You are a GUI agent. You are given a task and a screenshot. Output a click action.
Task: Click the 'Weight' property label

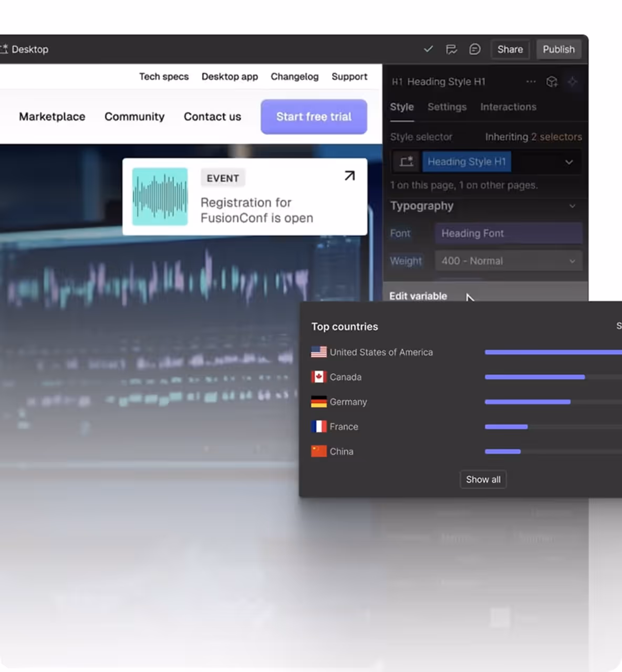(406, 261)
